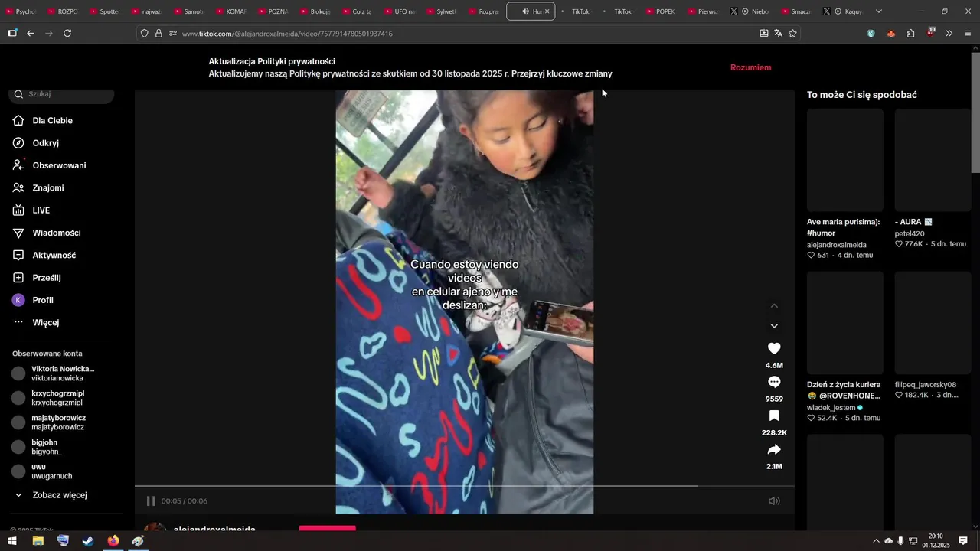
Task: Click the shield tracking protection icon
Action: click(x=144, y=33)
